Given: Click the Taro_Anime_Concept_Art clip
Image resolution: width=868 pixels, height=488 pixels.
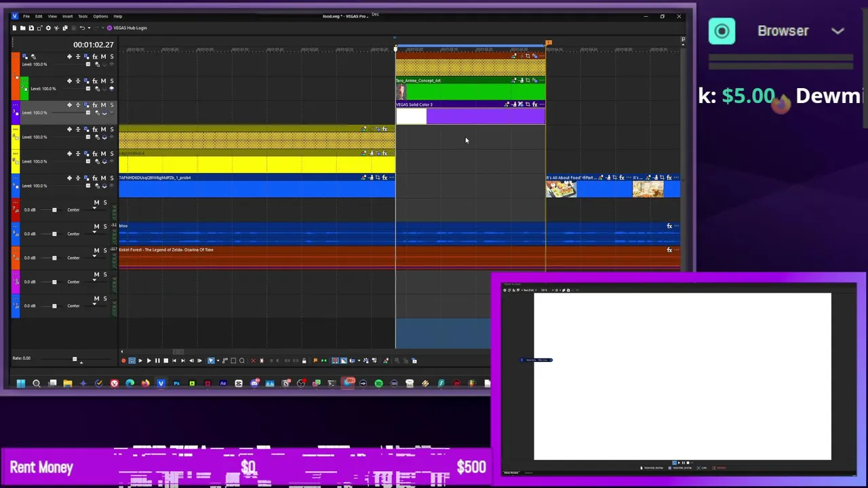Looking at the screenshot, I should [x=471, y=89].
